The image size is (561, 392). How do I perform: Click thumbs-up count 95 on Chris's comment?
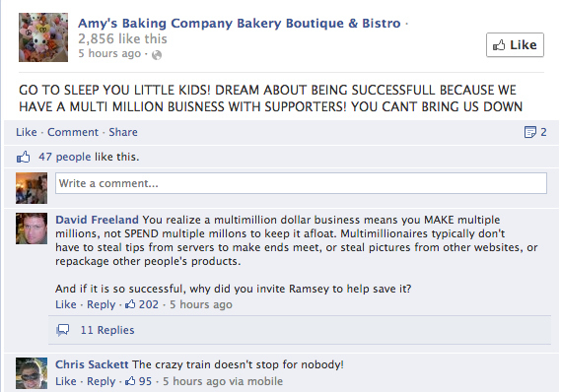(138, 381)
